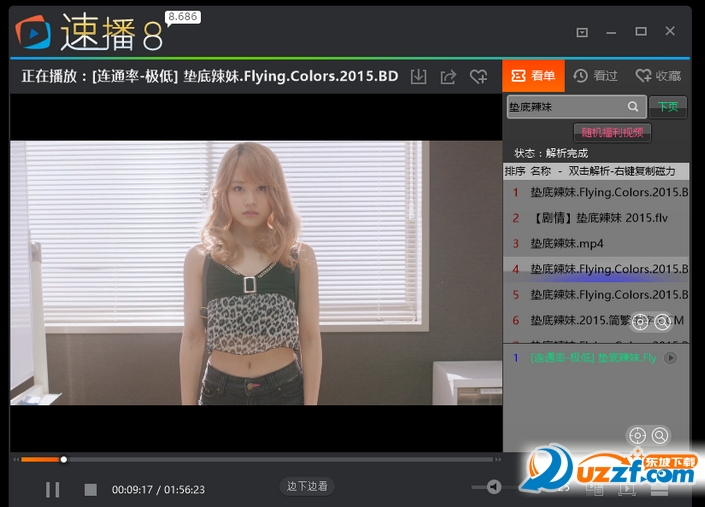Add current video to favorites with heart icon
This screenshot has height=507, width=705.
point(478,76)
